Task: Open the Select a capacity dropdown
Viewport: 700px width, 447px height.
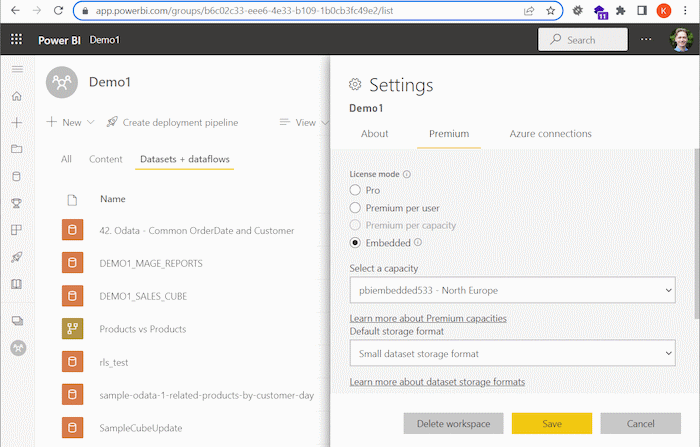Action: pyautogui.click(x=512, y=290)
